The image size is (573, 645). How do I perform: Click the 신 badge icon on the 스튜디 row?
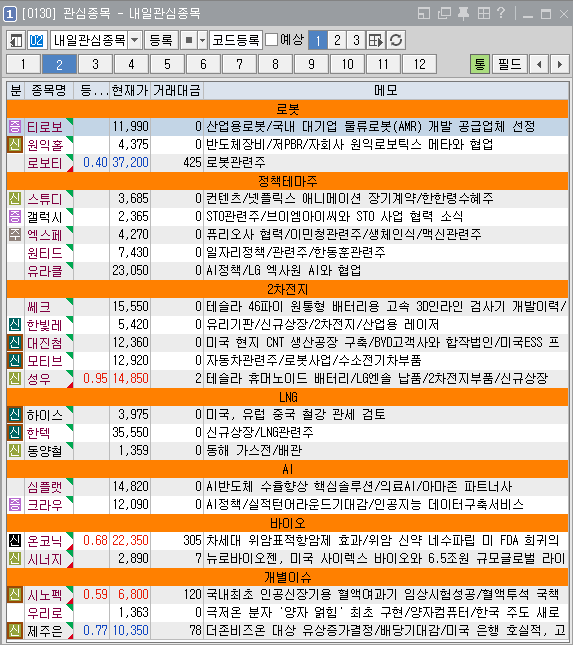(x=15, y=199)
